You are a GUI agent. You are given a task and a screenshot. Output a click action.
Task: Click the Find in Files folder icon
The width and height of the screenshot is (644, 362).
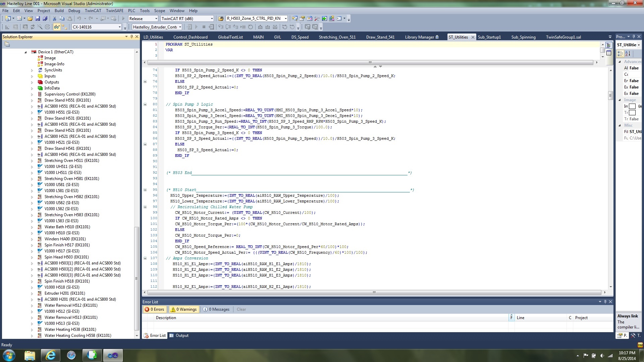[221, 19]
